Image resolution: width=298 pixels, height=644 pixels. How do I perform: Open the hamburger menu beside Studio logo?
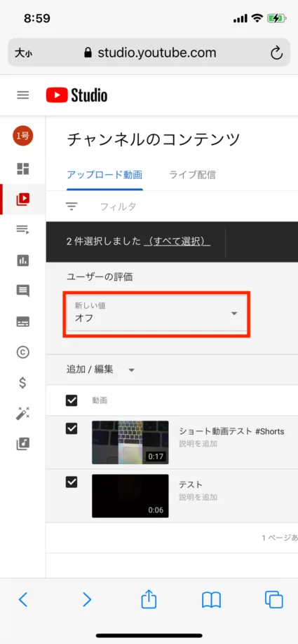[22, 95]
